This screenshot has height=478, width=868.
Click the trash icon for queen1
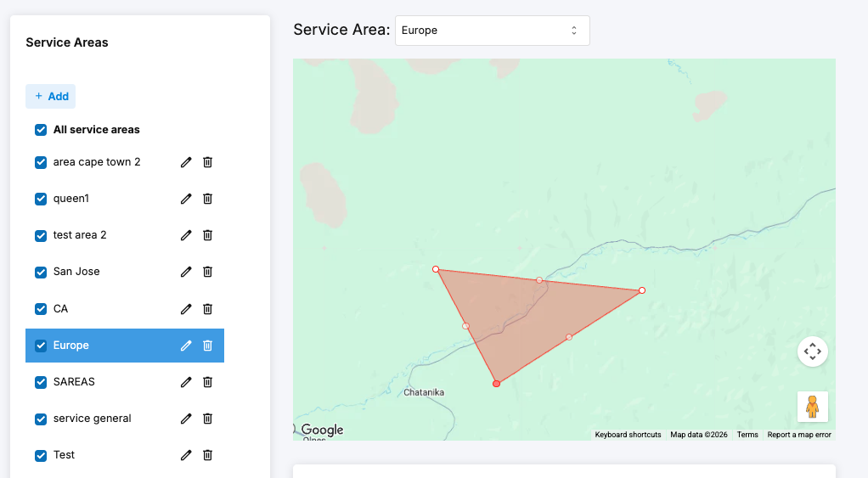click(x=207, y=199)
